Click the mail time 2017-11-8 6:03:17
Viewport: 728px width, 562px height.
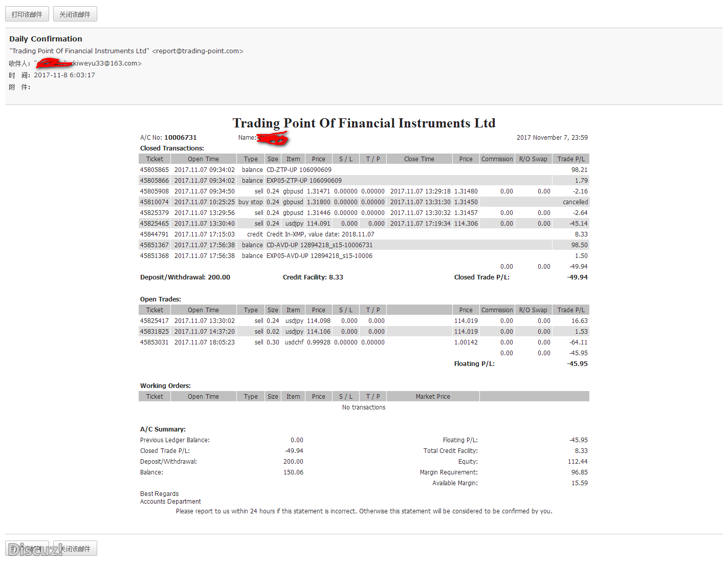(64, 75)
